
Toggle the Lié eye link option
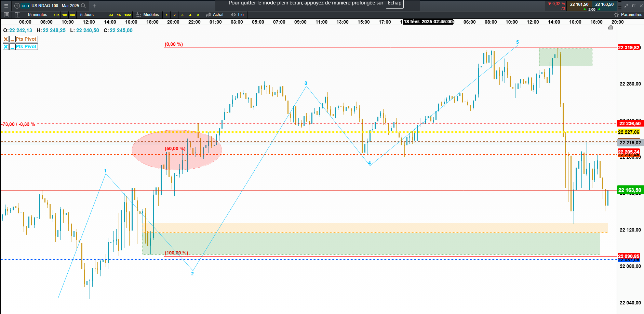click(x=237, y=15)
